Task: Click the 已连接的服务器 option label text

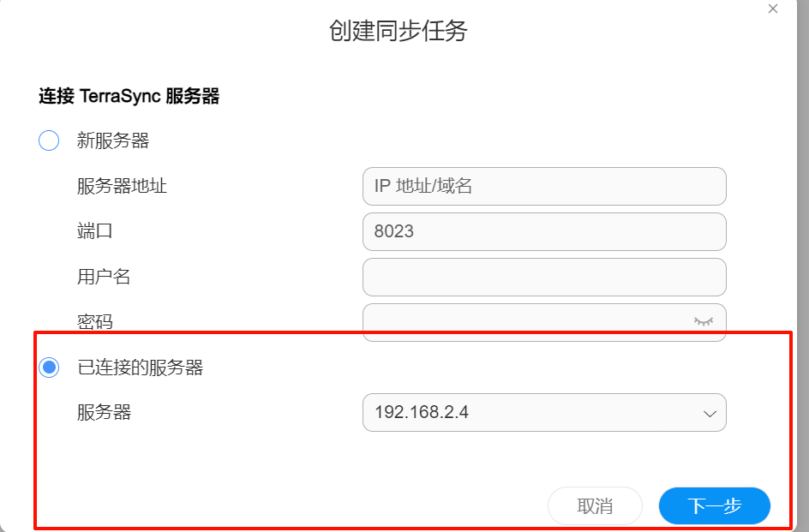Action: coord(141,368)
